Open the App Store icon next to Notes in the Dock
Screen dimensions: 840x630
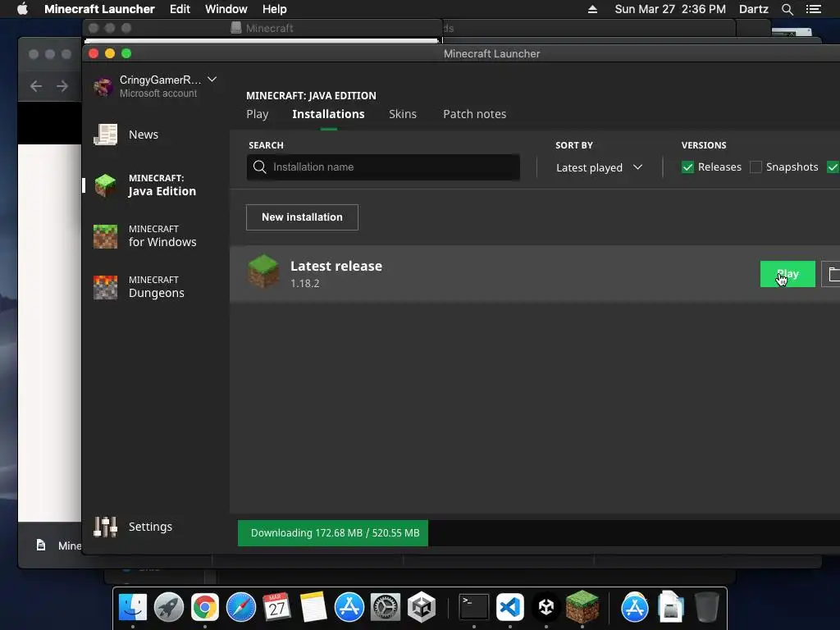point(349,608)
